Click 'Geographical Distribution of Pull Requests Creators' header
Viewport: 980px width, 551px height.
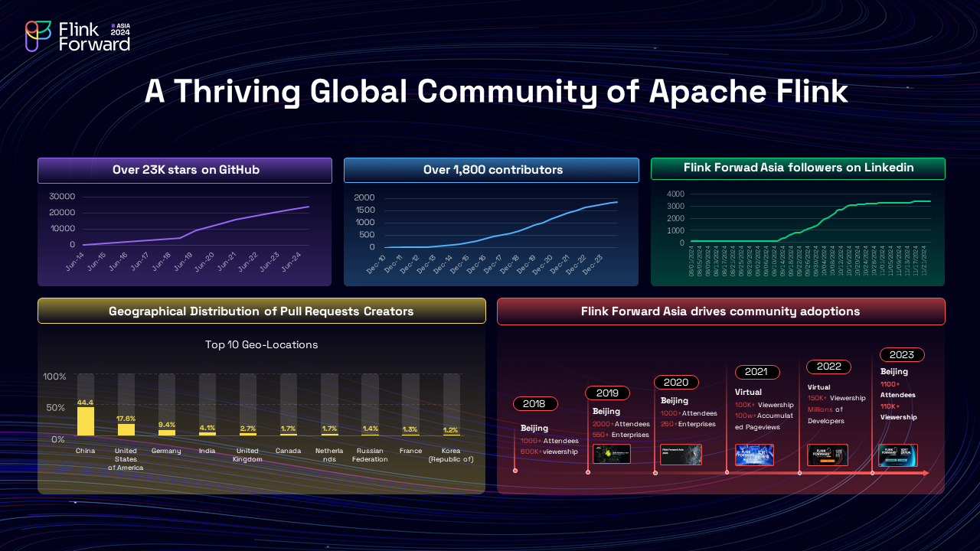click(x=262, y=311)
